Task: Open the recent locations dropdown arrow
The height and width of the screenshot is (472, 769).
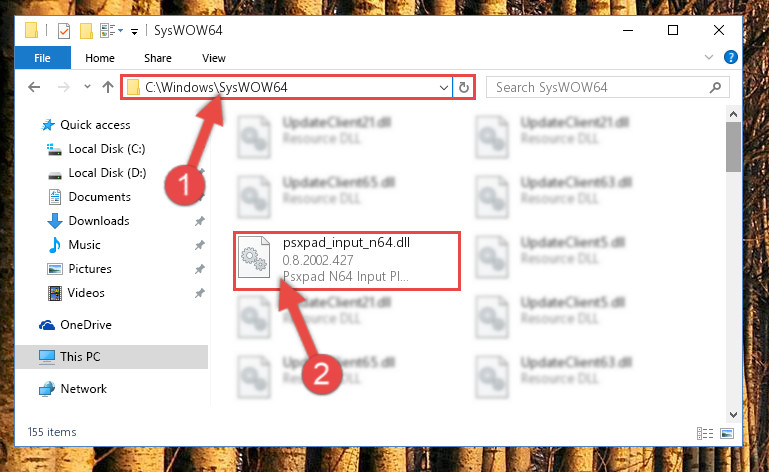Action: coord(87,87)
